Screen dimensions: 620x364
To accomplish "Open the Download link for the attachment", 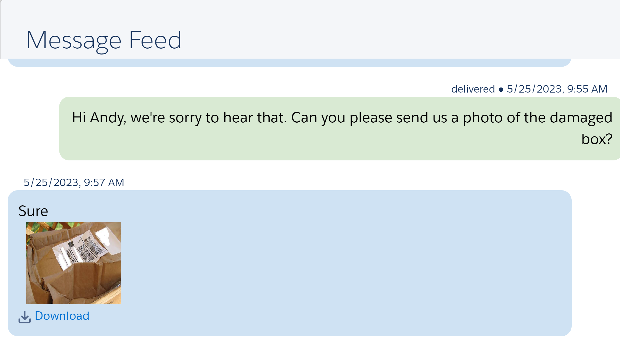I will (x=62, y=316).
